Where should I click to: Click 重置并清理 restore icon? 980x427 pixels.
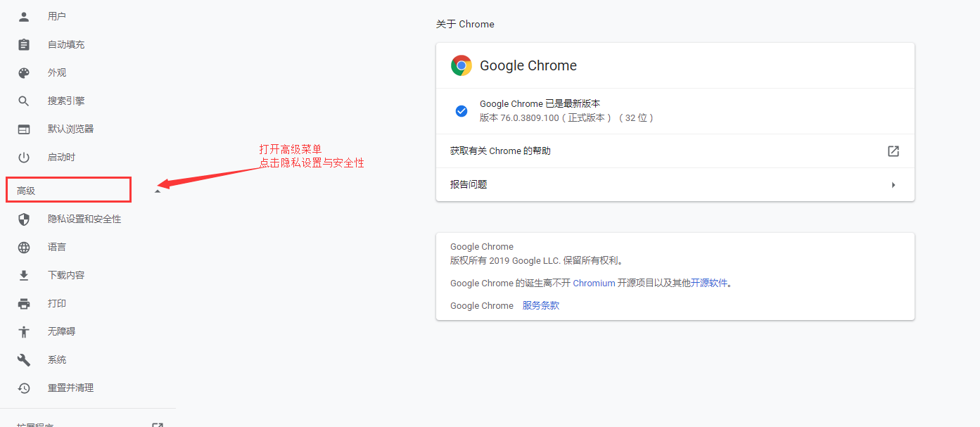click(24, 388)
